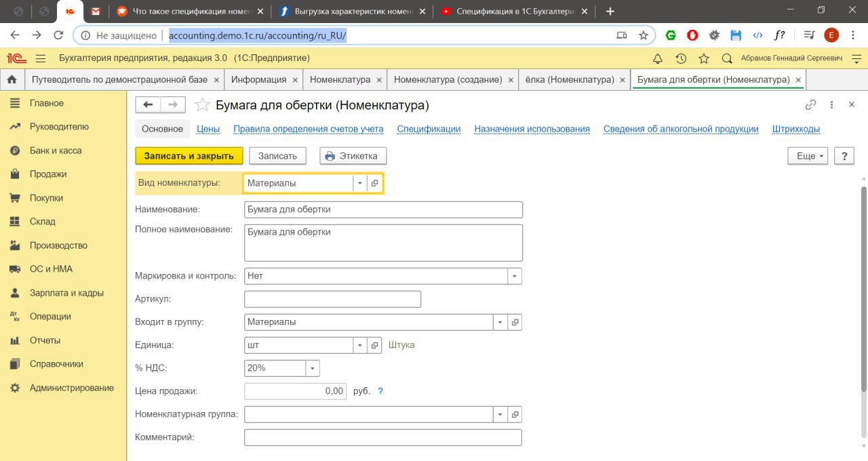868x461 pixels.
Task: Click the Этикетка print button
Action: pos(353,156)
